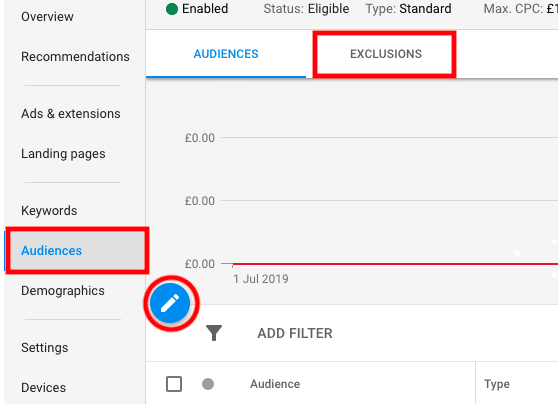The height and width of the screenshot is (404, 558).
Task: Click ADD FILTER
Action: click(x=295, y=334)
